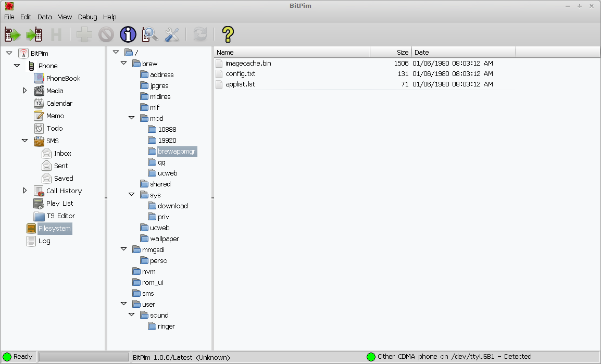
Task: Click the disabled History H toolbar icon
Action: [x=56, y=34]
